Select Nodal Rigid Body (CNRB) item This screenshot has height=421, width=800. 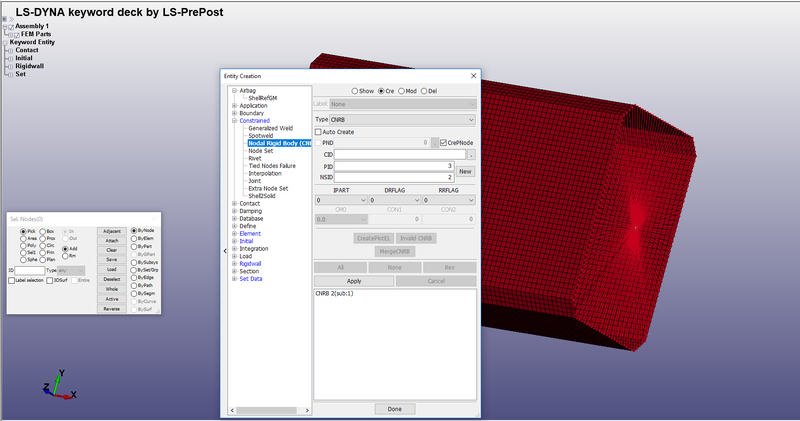(x=280, y=143)
